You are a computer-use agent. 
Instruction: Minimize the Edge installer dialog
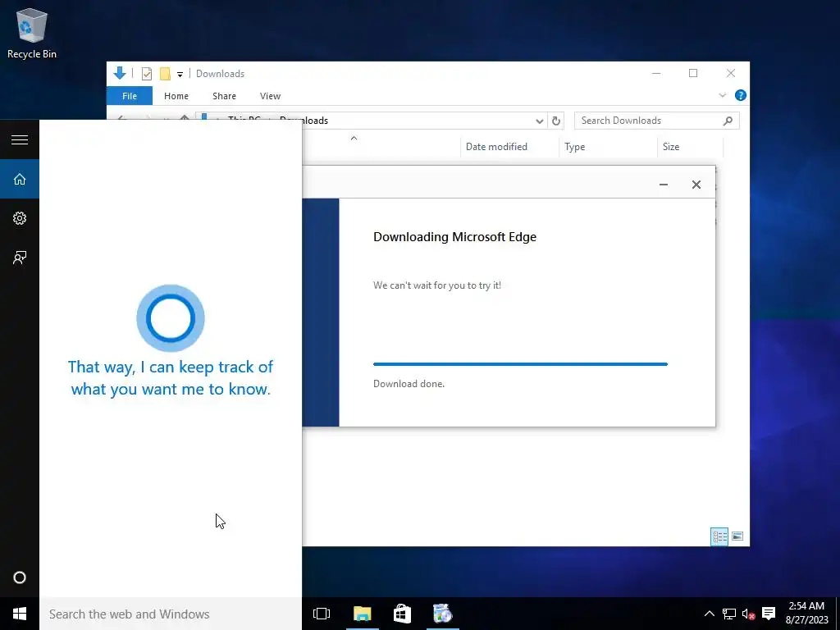pyautogui.click(x=663, y=185)
